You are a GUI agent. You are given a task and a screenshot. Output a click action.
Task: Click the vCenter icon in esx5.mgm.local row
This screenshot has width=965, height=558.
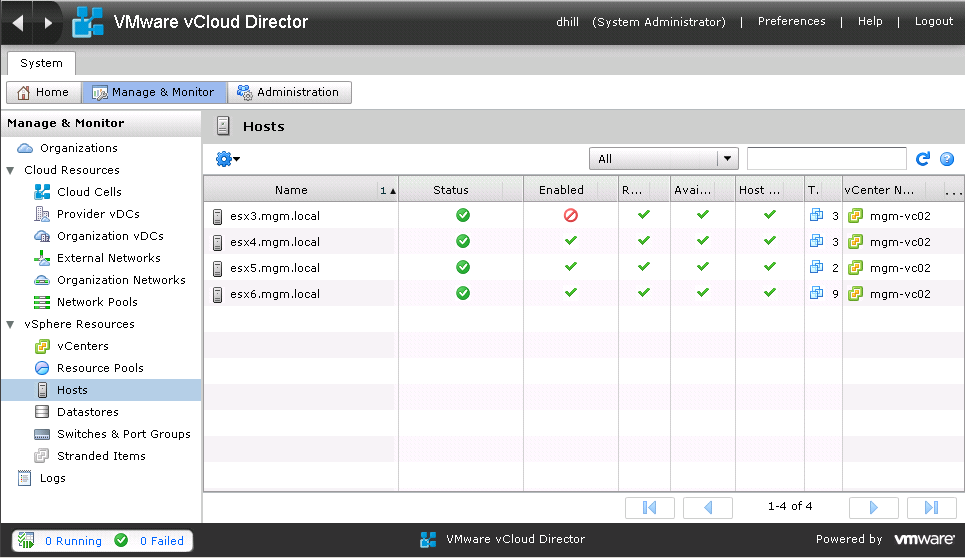(x=855, y=268)
